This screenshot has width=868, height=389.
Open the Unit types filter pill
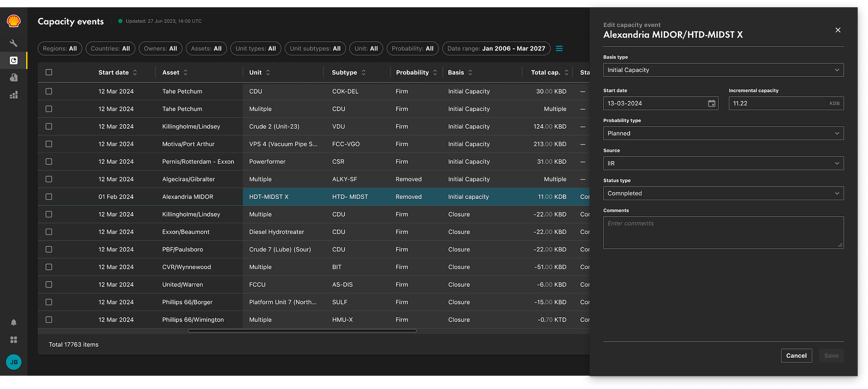[x=256, y=48]
